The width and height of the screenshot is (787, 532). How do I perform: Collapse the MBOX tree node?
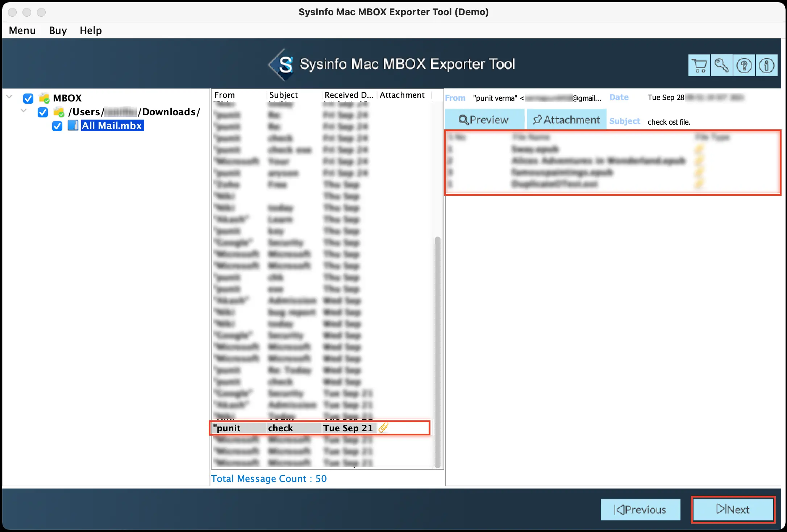coord(10,97)
